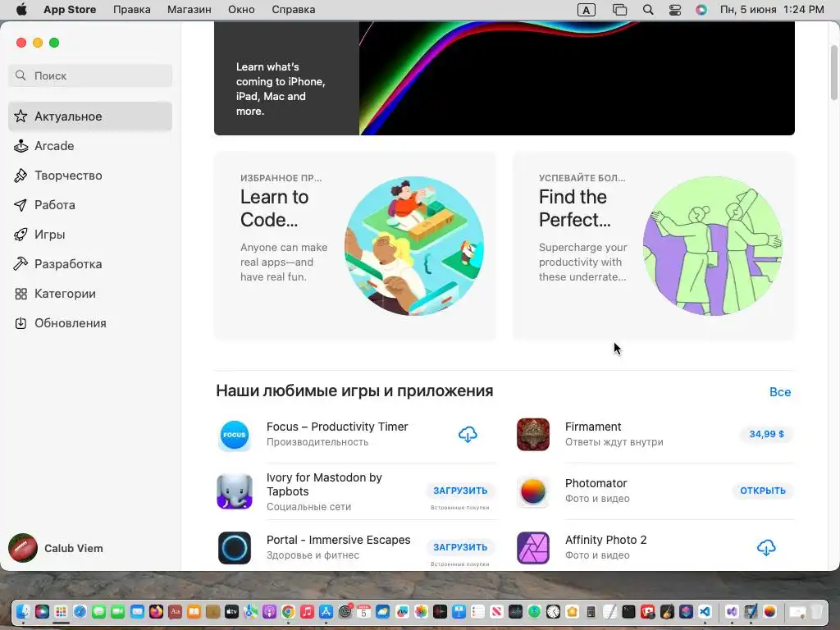Open the Окно menu
Image resolution: width=840 pixels, height=630 pixels.
(241, 10)
